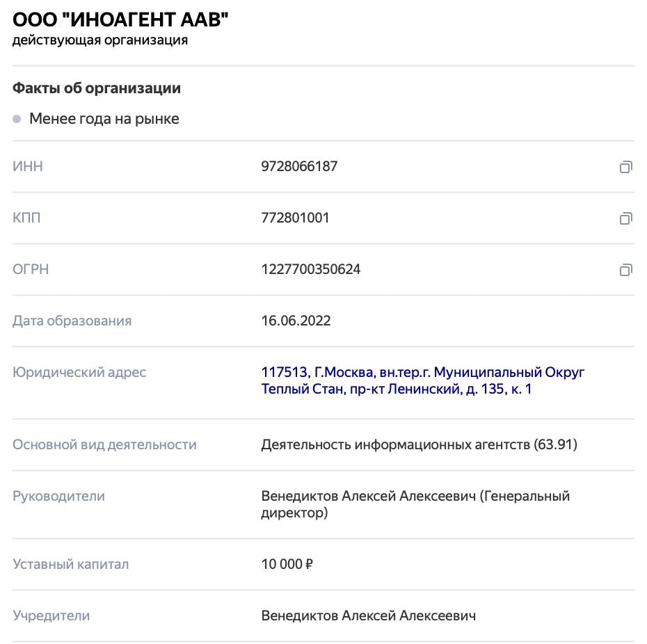647x644 pixels.
Task: Click the general director's name under Руководители
Action: (x=369, y=497)
